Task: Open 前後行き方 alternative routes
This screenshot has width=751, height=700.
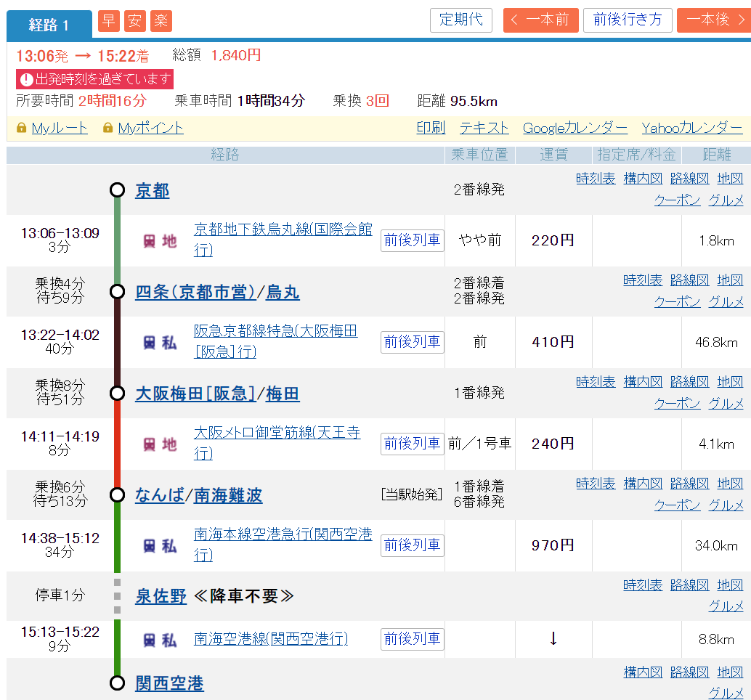Action: click(x=628, y=20)
